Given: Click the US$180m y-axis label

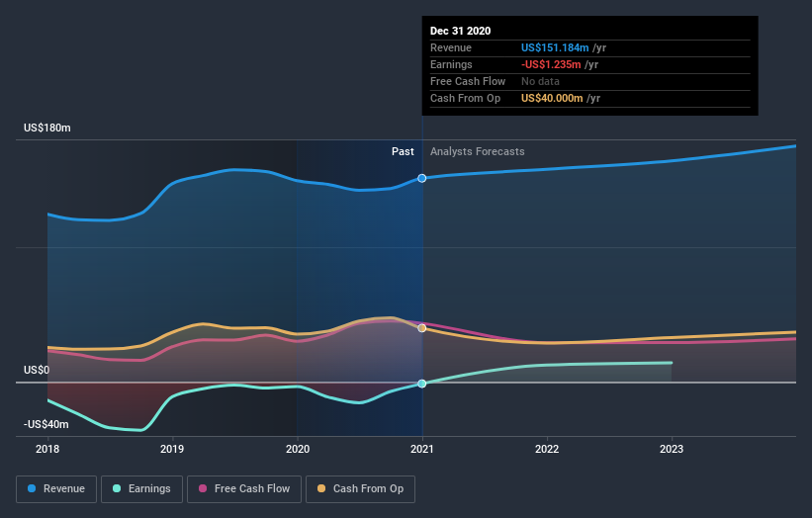Looking at the screenshot, I should tap(47, 128).
